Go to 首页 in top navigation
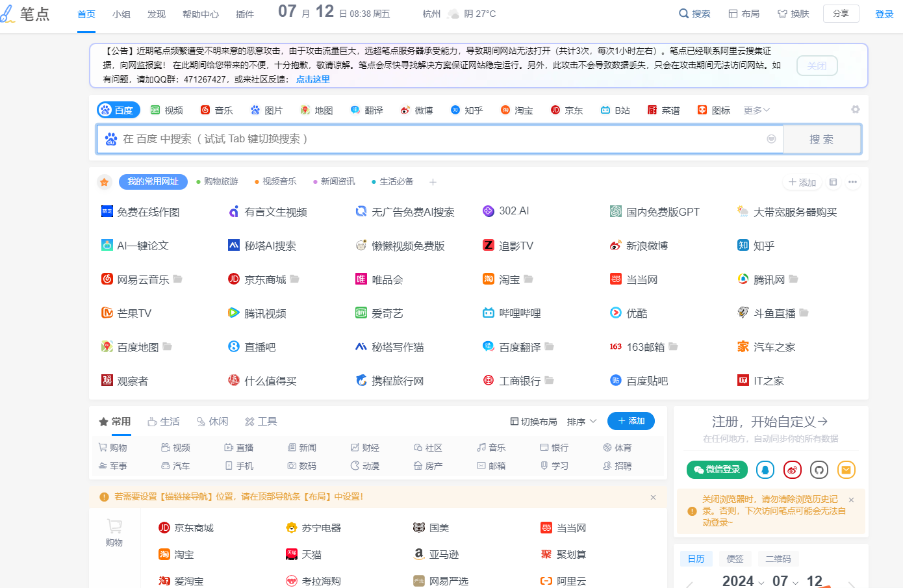 [86, 14]
